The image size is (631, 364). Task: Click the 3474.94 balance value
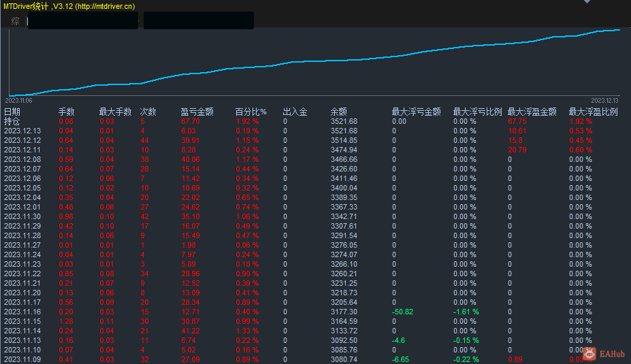344,150
